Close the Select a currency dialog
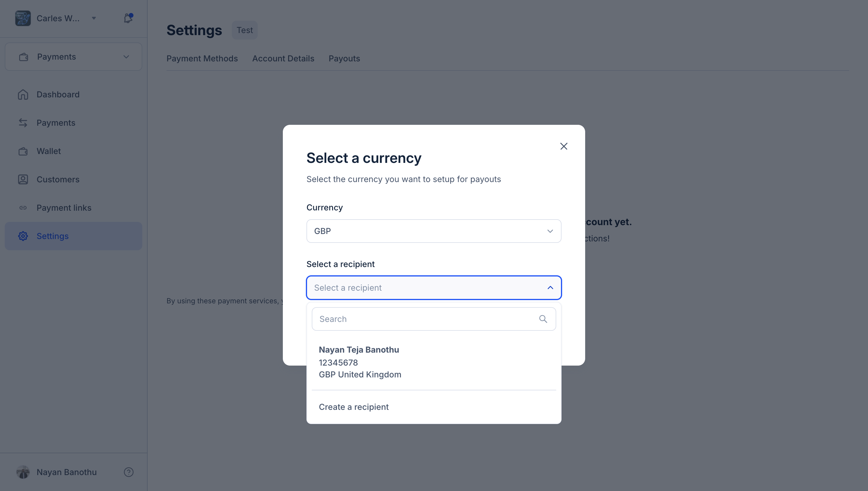Viewport: 868px width, 491px height. (564, 146)
